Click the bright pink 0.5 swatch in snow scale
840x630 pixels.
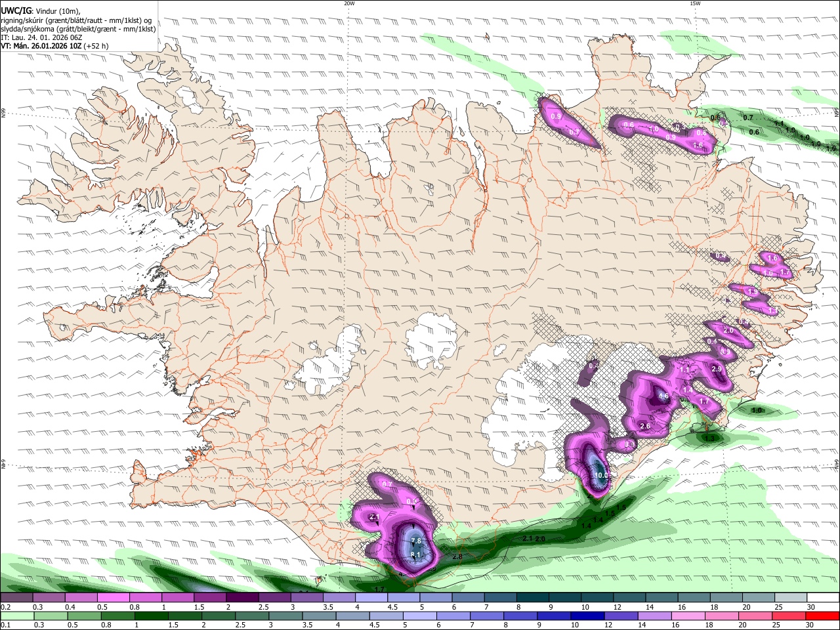point(114,598)
